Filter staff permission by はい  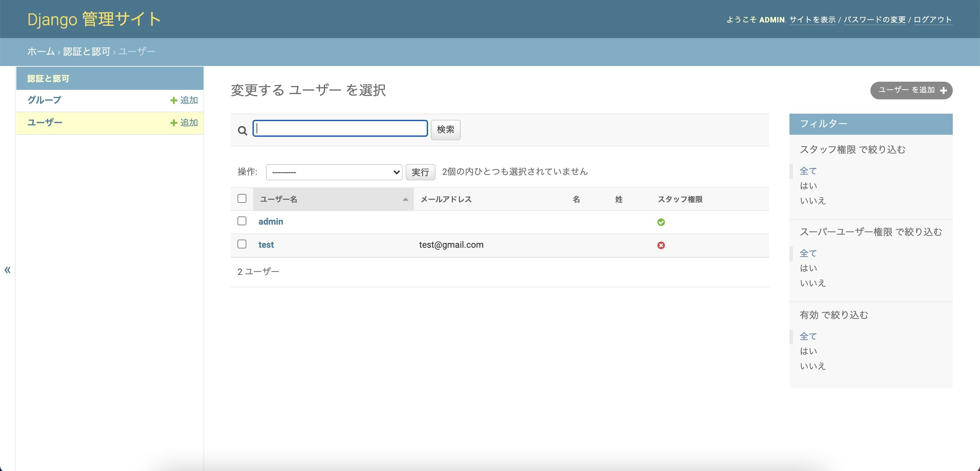coord(808,186)
